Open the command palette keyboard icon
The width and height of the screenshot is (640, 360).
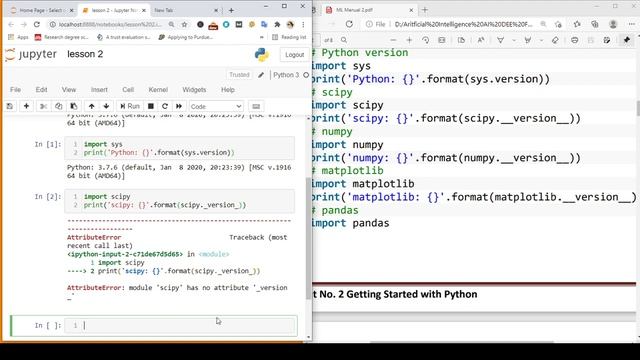click(x=256, y=107)
